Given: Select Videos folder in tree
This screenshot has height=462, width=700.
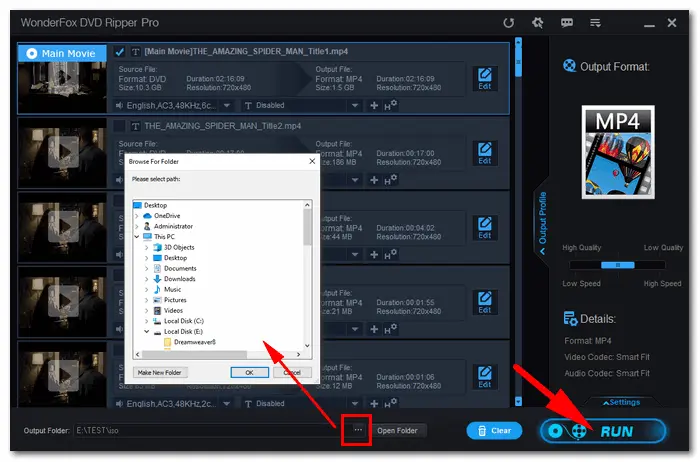Looking at the screenshot, I should point(173,311).
